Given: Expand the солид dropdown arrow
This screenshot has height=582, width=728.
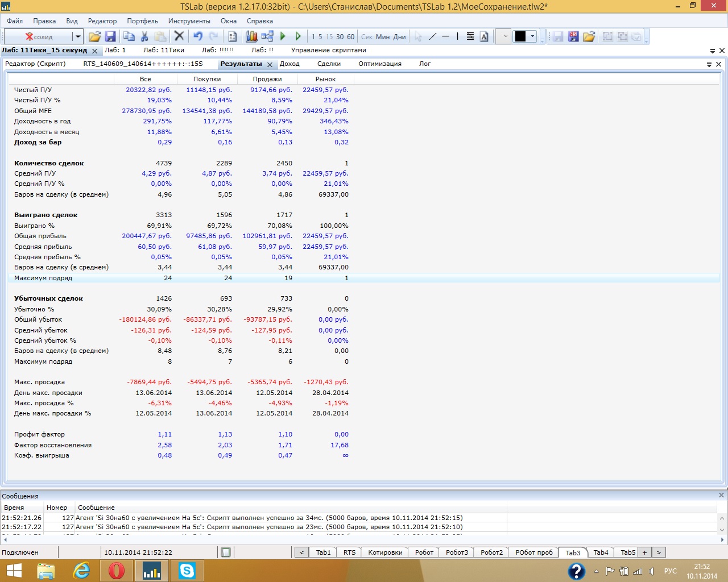Looking at the screenshot, I should pos(77,36).
